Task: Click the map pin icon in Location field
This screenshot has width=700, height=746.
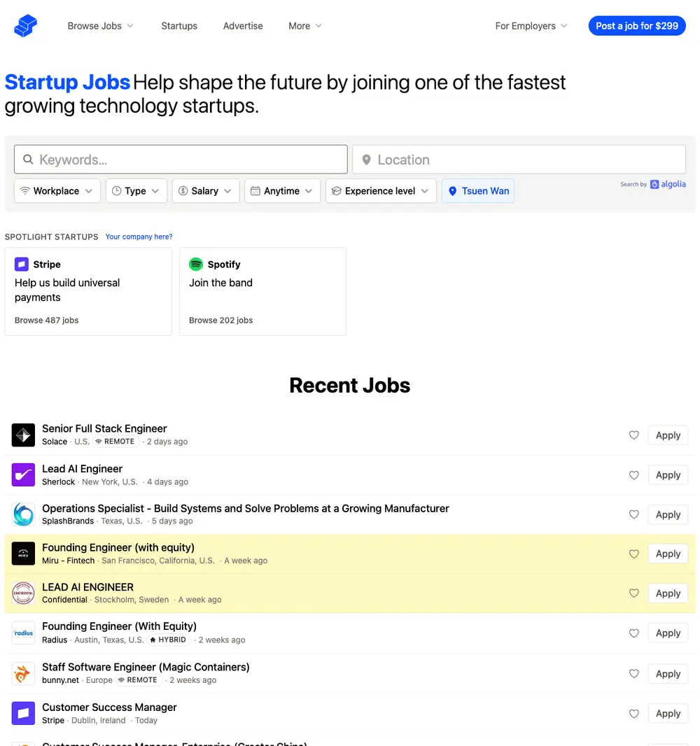Action: pyautogui.click(x=366, y=160)
